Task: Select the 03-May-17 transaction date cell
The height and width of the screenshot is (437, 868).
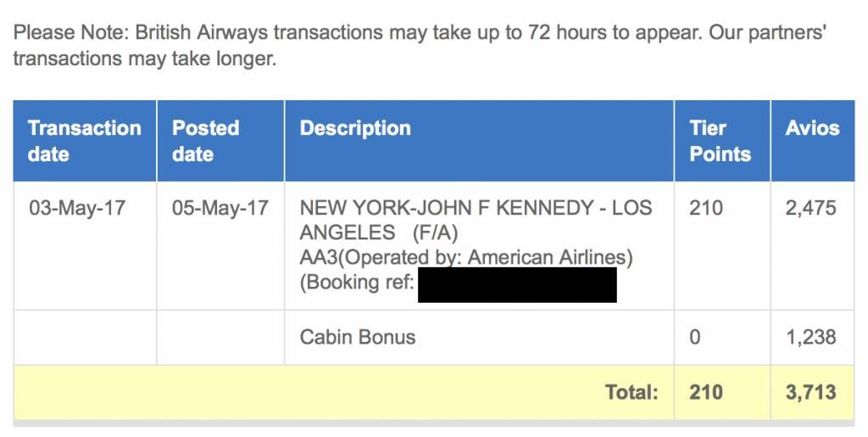Action: pos(77,208)
